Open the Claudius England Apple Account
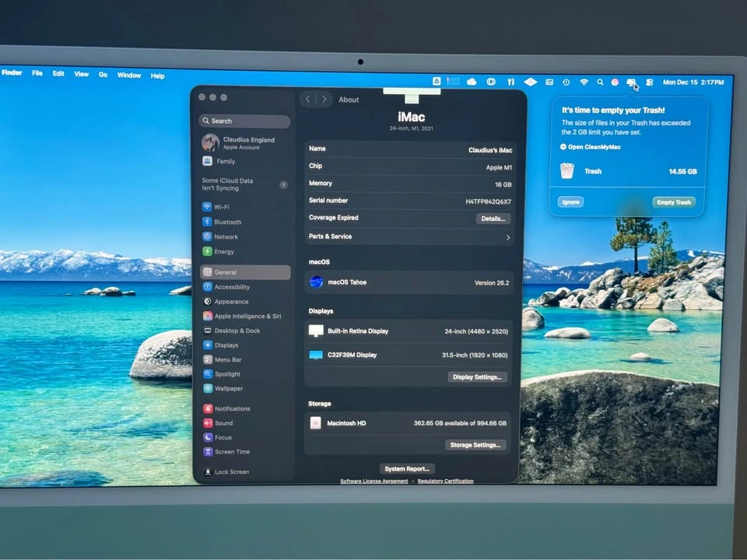This screenshot has height=560, width=747. point(238,142)
